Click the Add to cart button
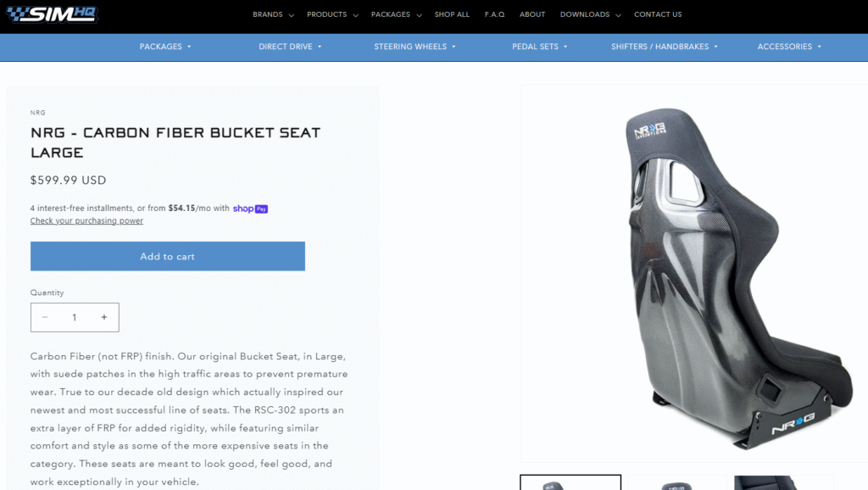This screenshot has height=490, width=868. pyautogui.click(x=168, y=256)
